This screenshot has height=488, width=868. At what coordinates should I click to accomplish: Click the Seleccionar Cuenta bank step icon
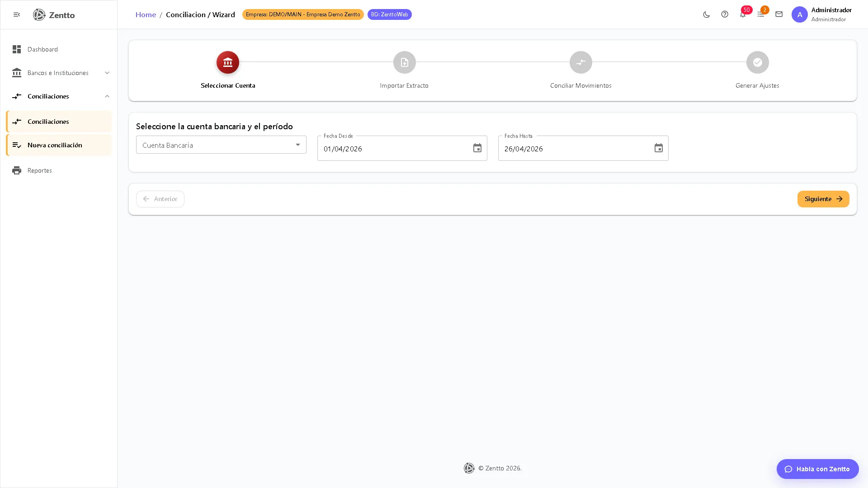pyautogui.click(x=228, y=62)
